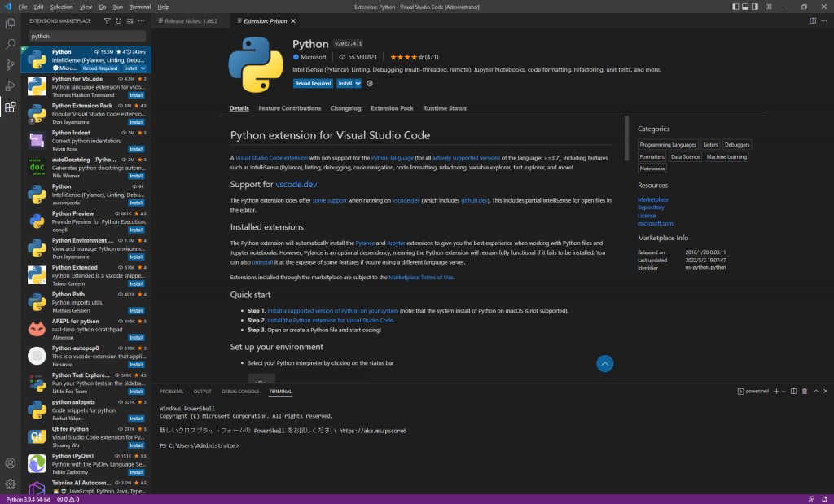Open the Terminal menu in menu bar

139,7
